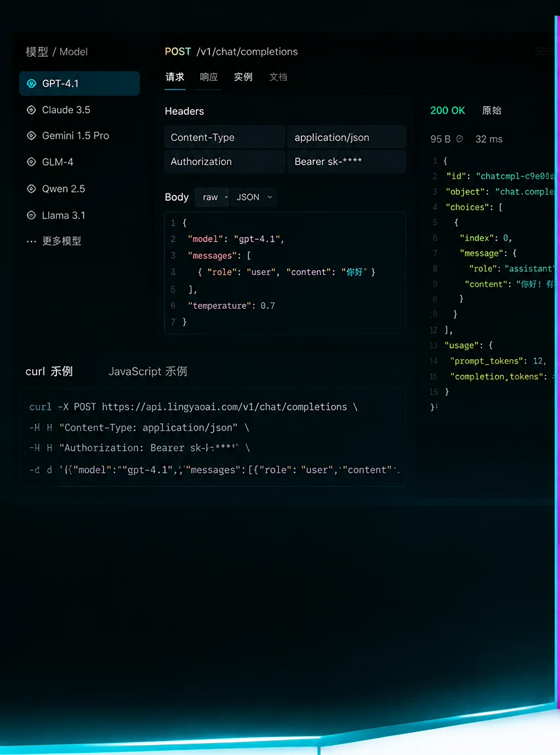Click the Body section label

[x=177, y=197]
